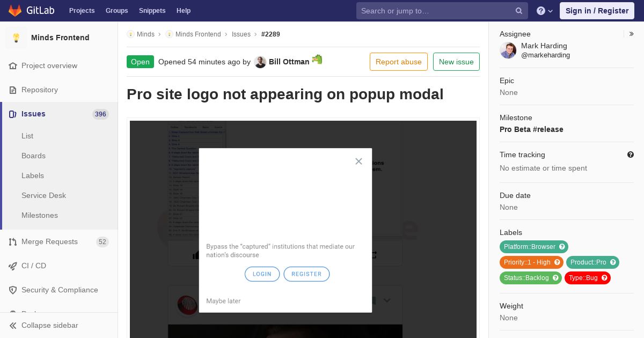Open Bill Ottman's profile link
This screenshot has height=338, width=644.
pyautogui.click(x=289, y=62)
